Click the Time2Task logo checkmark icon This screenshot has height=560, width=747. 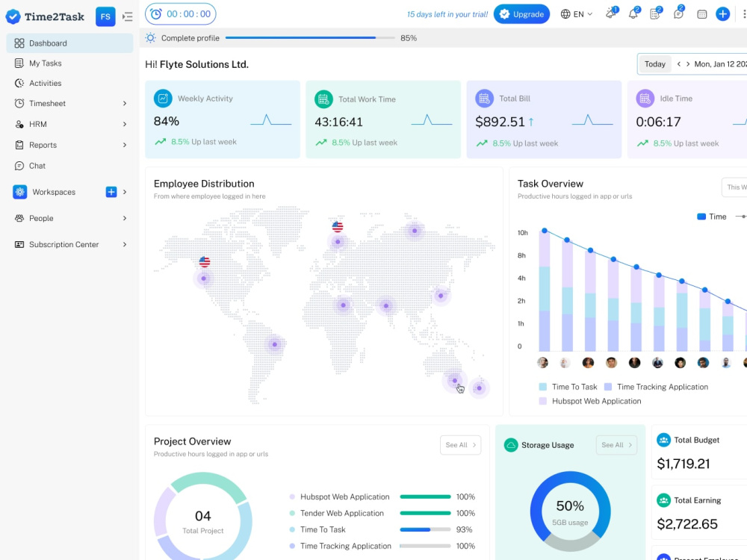(x=13, y=16)
